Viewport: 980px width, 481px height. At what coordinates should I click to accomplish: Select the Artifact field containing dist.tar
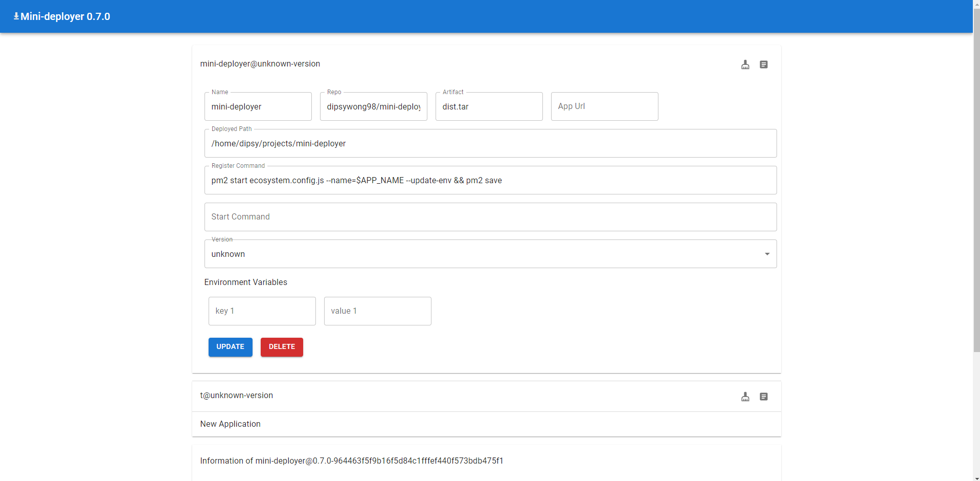click(489, 107)
